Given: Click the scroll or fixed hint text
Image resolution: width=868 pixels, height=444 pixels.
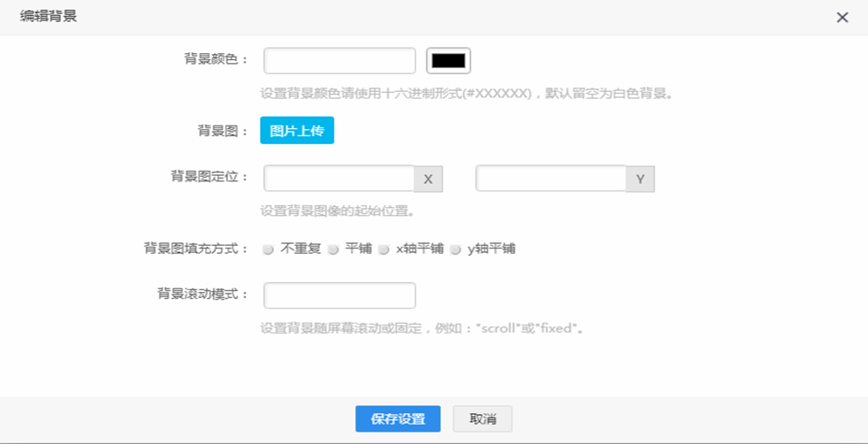Looking at the screenshot, I should pyautogui.click(x=423, y=328).
